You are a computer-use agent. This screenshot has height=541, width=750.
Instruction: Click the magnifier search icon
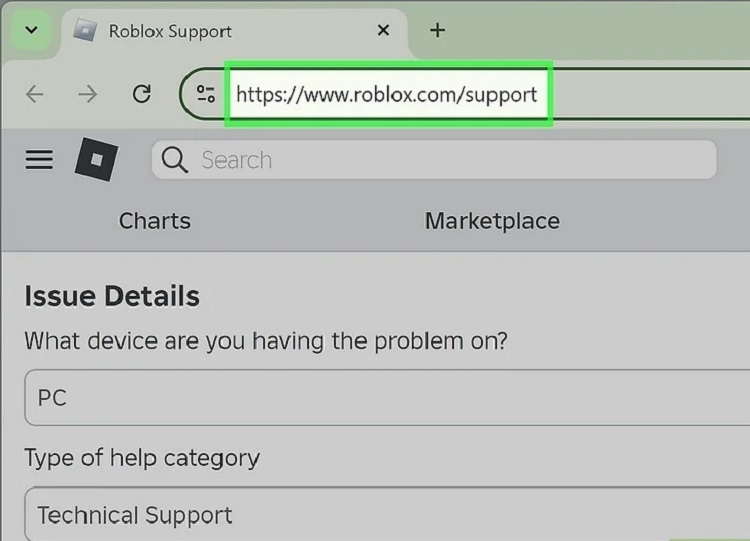(x=174, y=160)
